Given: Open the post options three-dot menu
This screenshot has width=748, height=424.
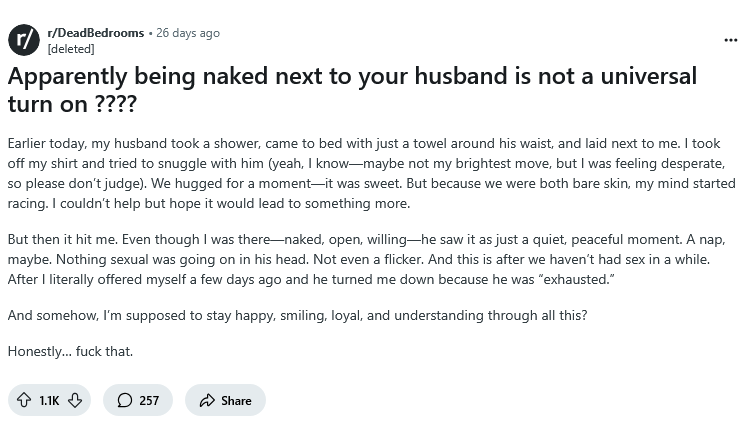Looking at the screenshot, I should [x=730, y=41].
